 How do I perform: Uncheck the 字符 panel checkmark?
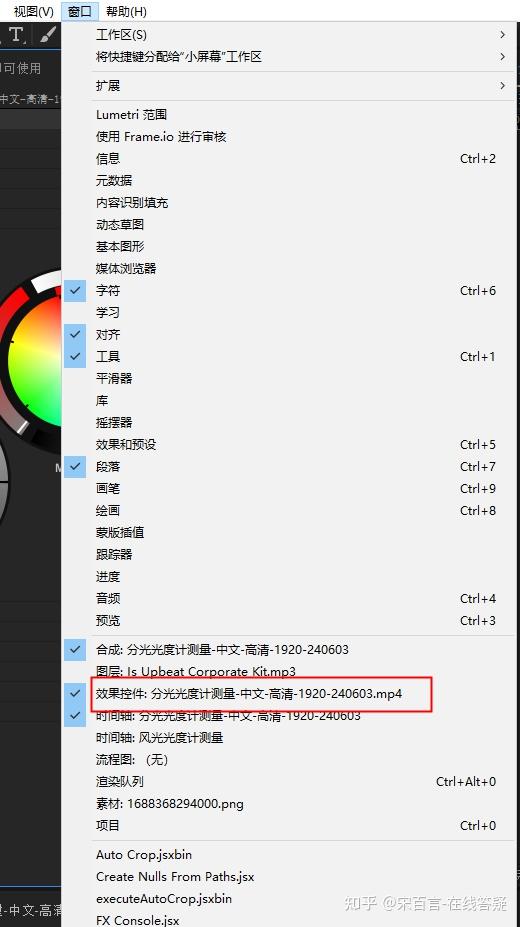(x=75, y=290)
